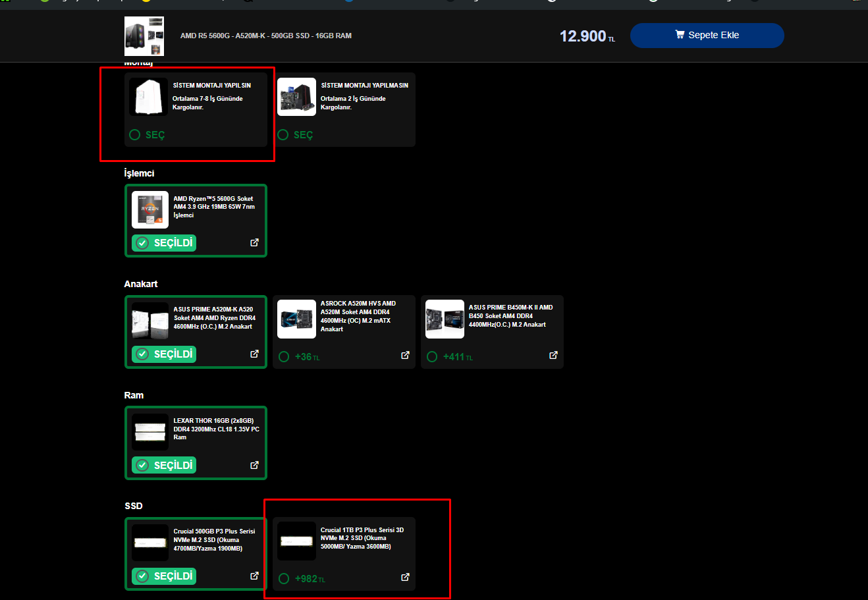Click the Crucial 1TB SSD image

[296, 541]
